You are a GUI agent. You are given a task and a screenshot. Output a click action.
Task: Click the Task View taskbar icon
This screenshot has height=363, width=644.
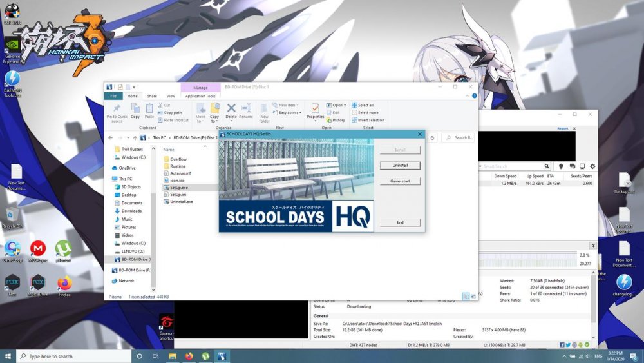coord(155,356)
